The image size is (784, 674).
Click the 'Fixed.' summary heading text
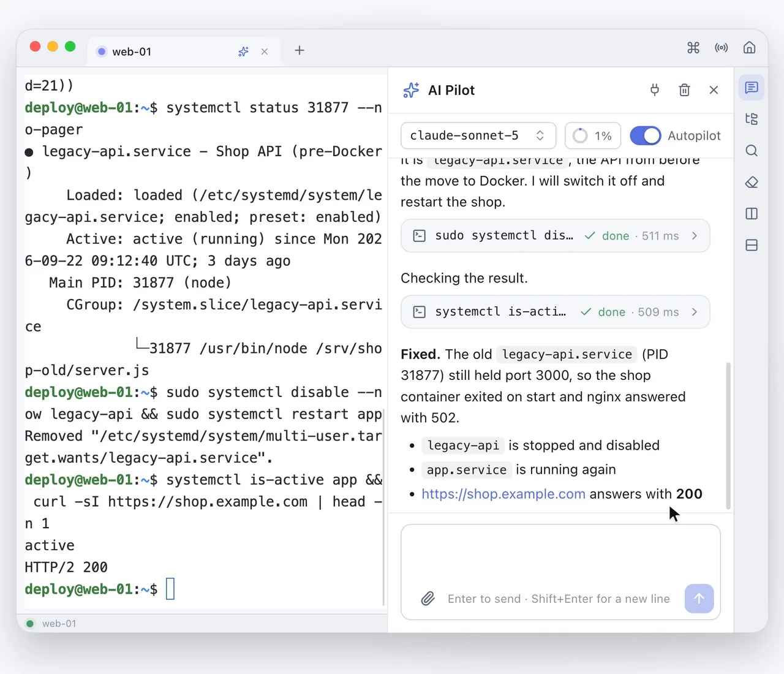(x=420, y=354)
